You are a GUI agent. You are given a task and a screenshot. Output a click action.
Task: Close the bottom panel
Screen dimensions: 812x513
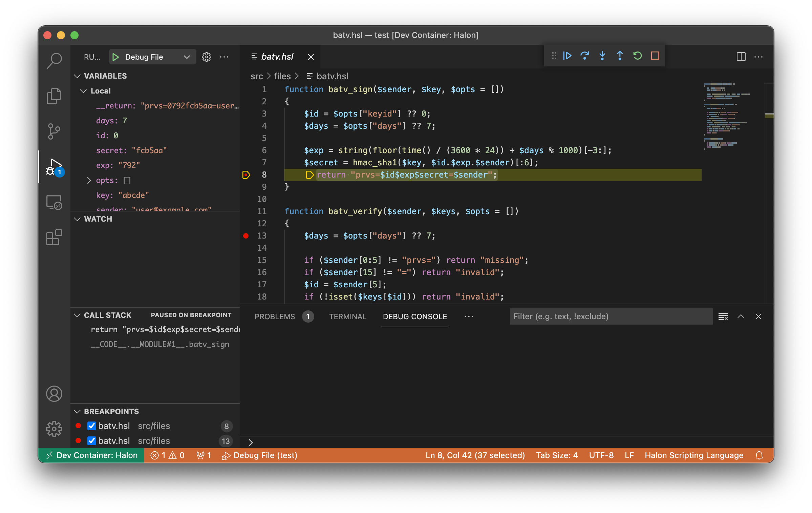coord(758,316)
